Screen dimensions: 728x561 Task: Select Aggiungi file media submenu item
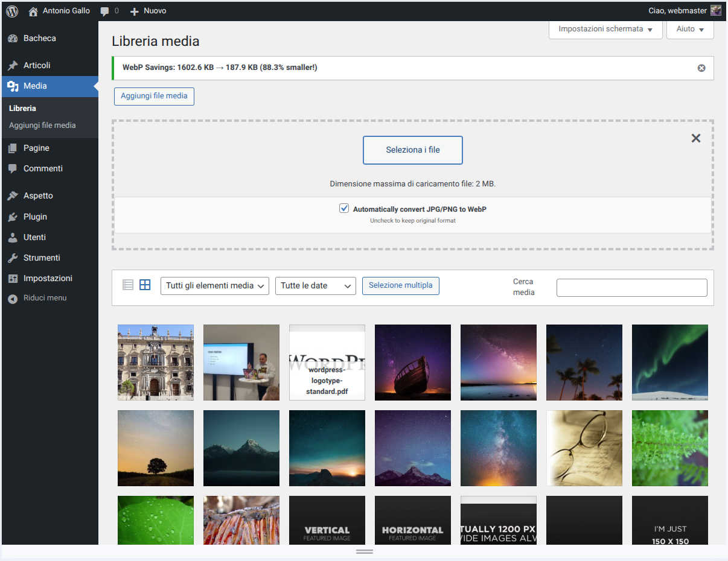pos(42,125)
